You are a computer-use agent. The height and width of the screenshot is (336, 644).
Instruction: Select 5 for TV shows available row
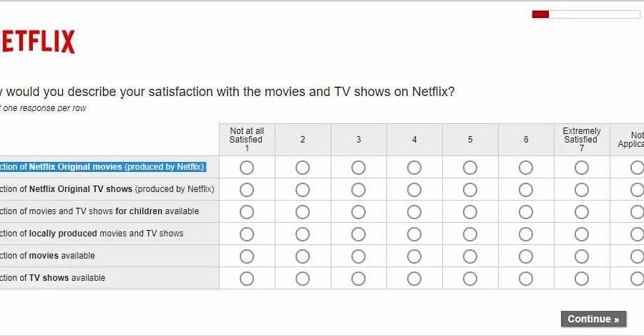pos(470,279)
